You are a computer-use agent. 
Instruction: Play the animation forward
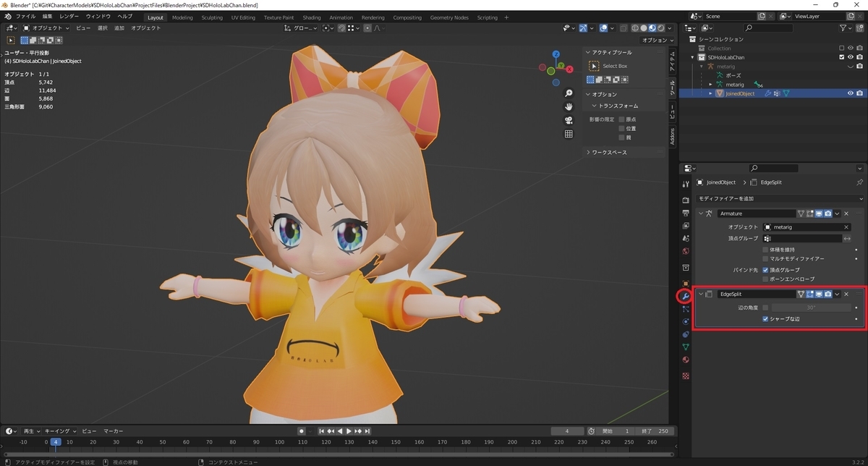(349, 431)
